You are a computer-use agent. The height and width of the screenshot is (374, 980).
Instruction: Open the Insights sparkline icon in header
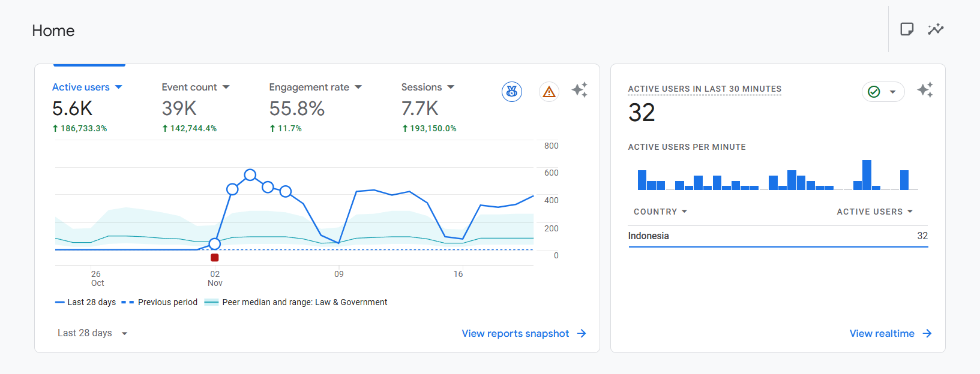[936, 29]
